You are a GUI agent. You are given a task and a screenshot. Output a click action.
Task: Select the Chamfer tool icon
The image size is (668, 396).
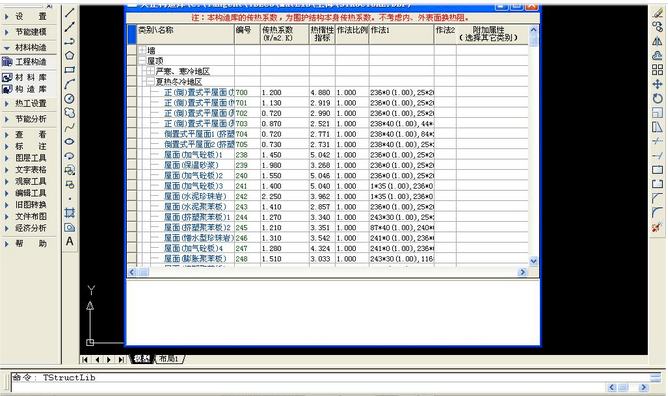click(x=657, y=198)
